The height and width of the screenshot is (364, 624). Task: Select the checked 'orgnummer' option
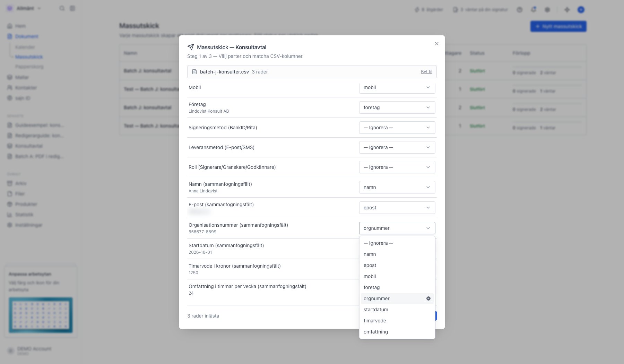(397, 298)
